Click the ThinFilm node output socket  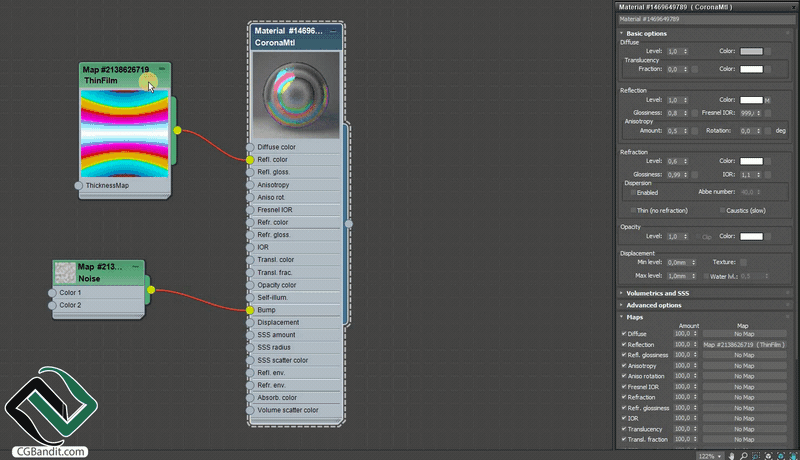pyautogui.click(x=177, y=131)
